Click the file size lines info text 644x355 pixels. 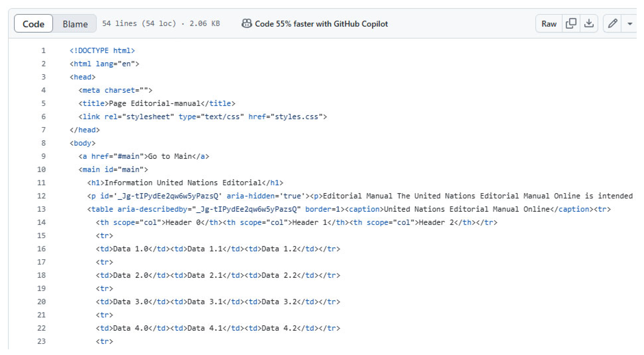[161, 24]
